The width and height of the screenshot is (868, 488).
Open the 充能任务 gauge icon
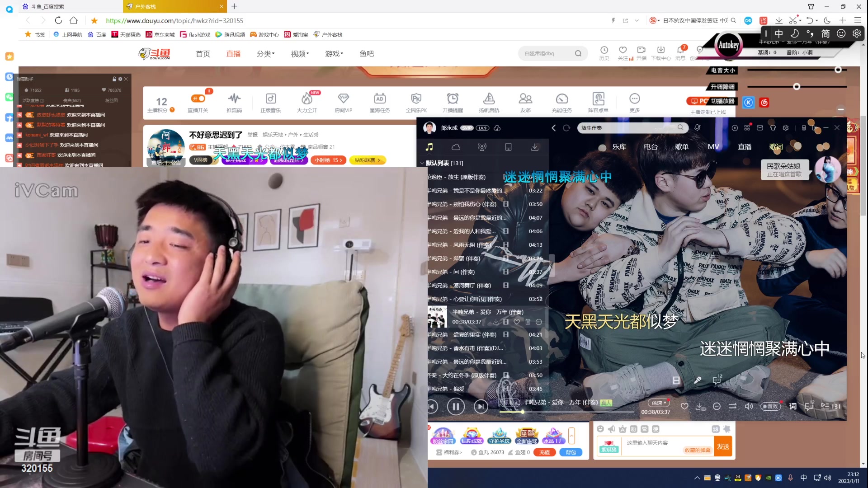[x=562, y=99]
